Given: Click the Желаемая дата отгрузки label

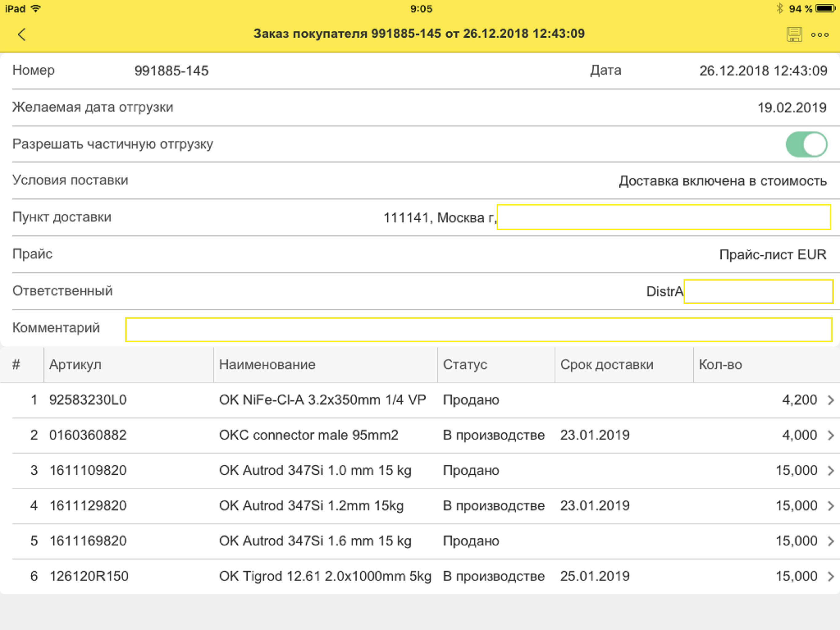Looking at the screenshot, I should [x=93, y=107].
